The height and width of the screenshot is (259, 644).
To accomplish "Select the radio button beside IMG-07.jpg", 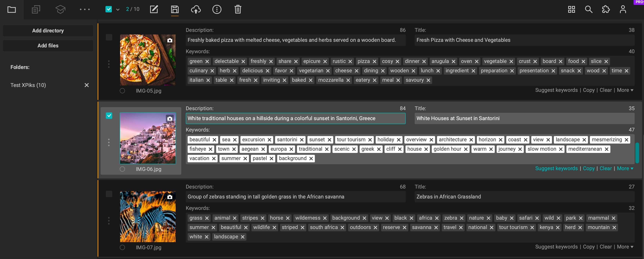I will click(122, 248).
